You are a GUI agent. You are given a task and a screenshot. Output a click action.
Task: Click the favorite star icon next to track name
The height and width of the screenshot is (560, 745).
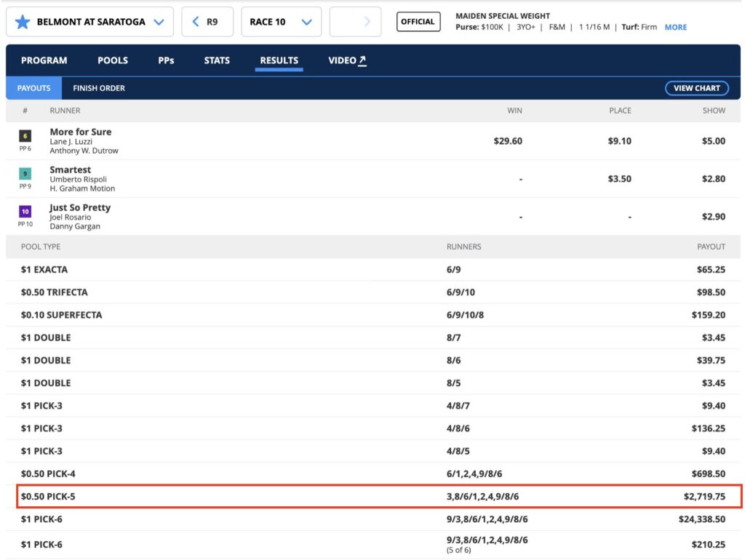point(23,22)
